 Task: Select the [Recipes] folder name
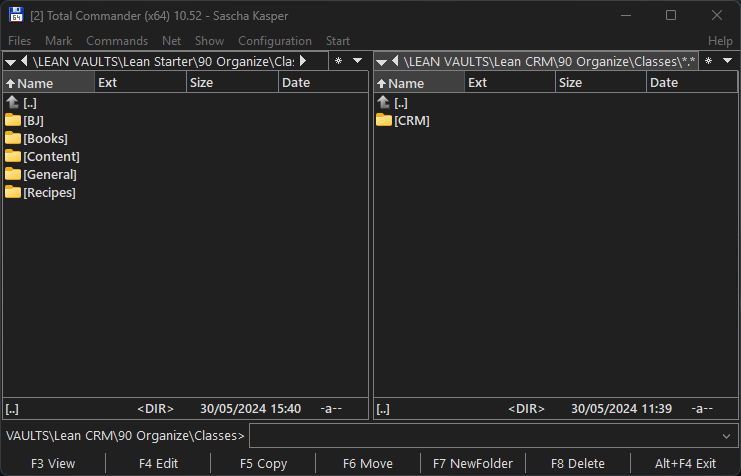pos(50,192)
